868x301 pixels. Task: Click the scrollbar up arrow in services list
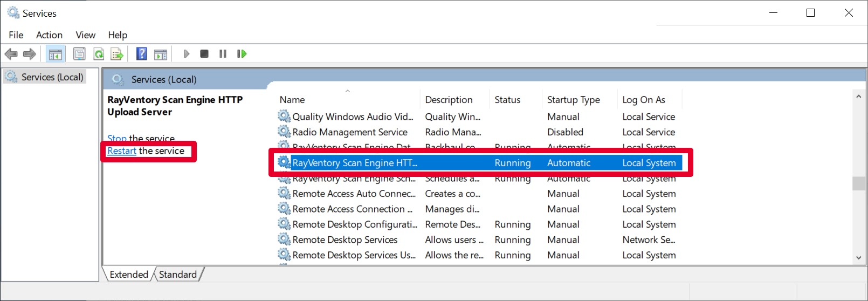click(859, 97)
